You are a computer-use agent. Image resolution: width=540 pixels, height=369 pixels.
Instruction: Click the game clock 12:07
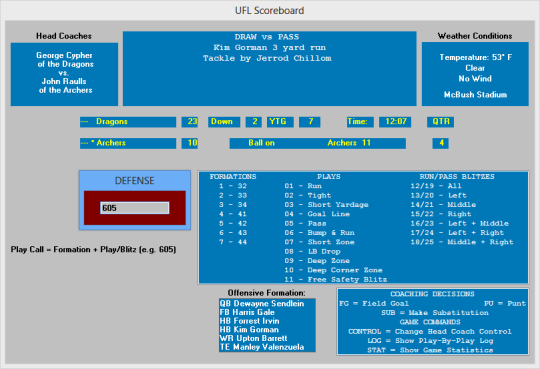395,122
